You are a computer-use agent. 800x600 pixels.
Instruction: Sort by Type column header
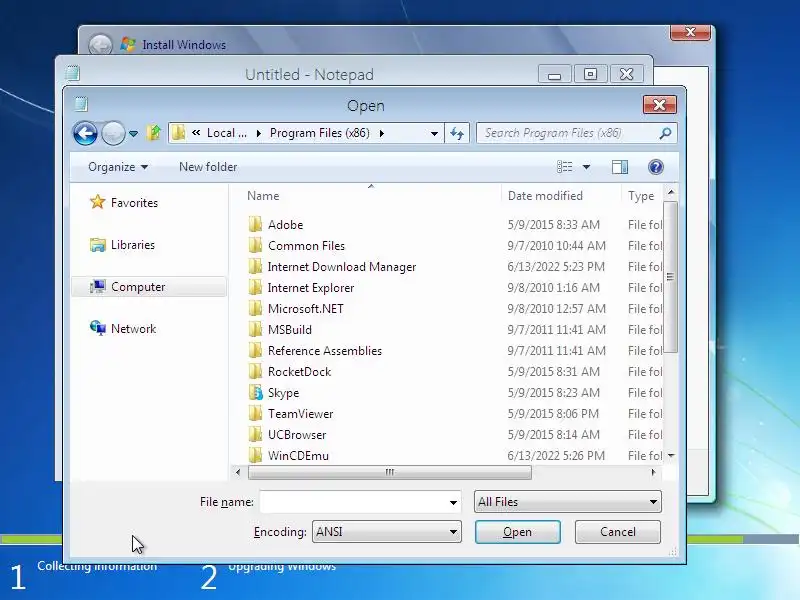coord(642,196)
